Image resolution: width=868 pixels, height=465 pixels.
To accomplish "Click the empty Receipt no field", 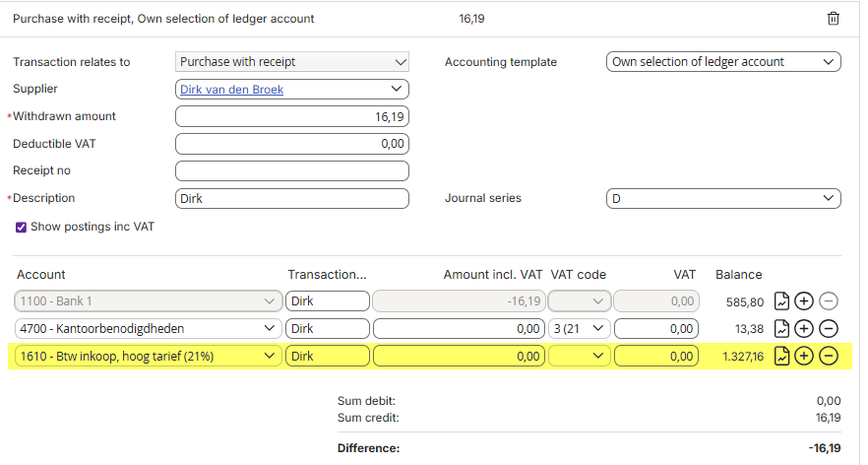I will [x=292, y=170].
